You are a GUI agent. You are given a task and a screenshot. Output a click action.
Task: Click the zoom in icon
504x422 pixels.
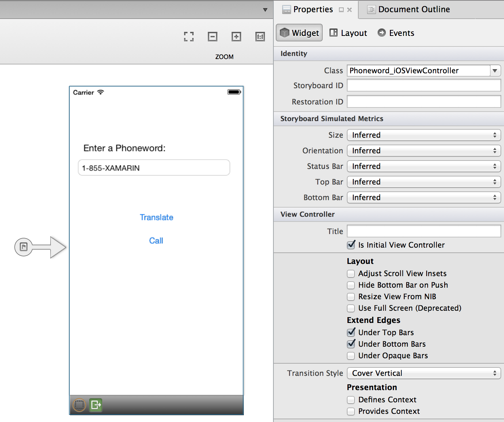coord(236,37)
